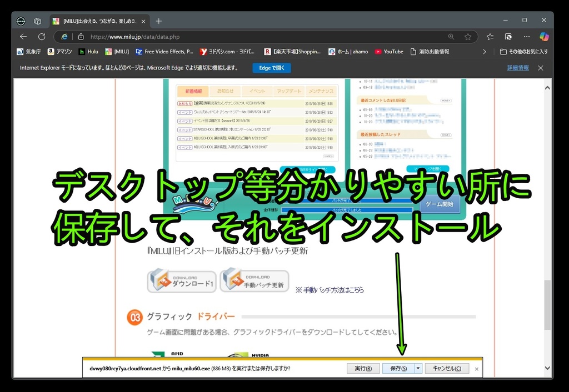The height and width of the screenshot is (392, 569).
Task: Open the YouTube bookmark
Action: point(389,52)
